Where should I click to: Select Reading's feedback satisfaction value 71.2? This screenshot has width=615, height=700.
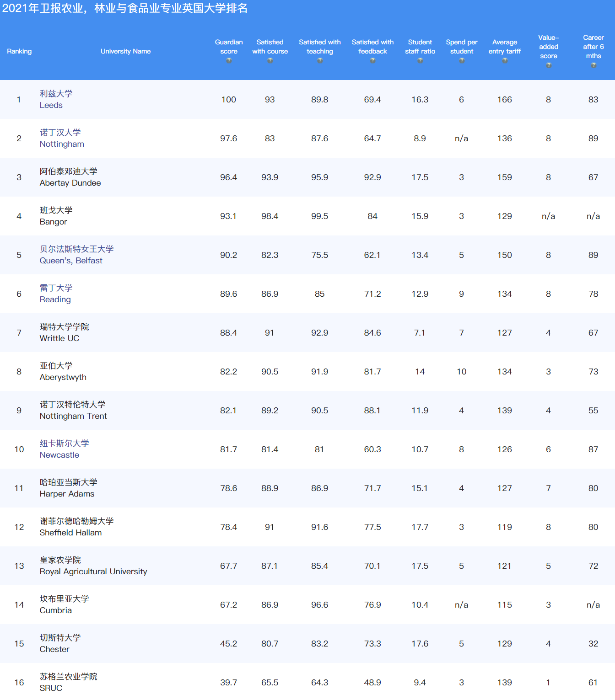(372, 294)
